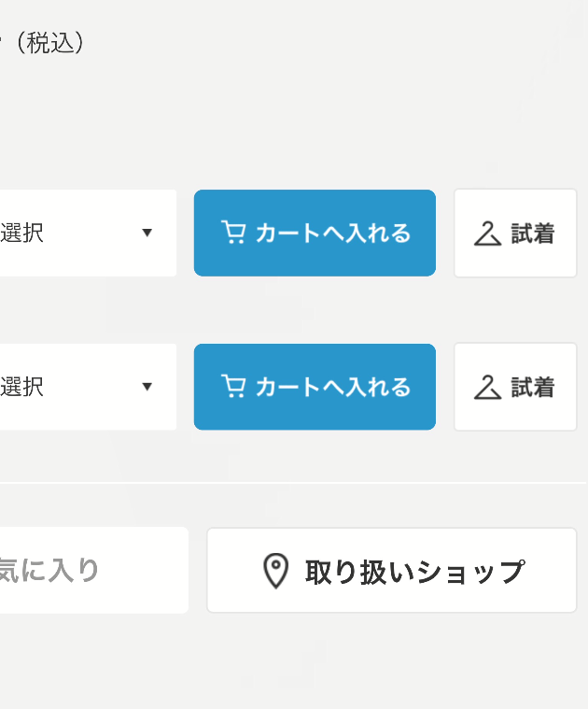Click the 取り扱いショップ label text
The height and width of the screenshot is (709, 588).
[x=415, y=572]
